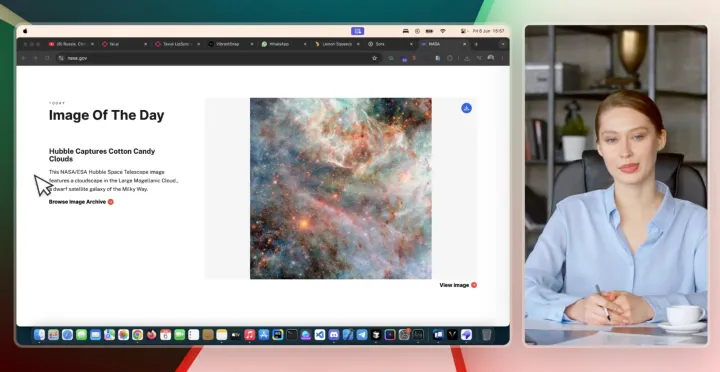Open Visual Studio Code from the dock
The height and width of the screenshot is (372, 720).
pos(320,335)
